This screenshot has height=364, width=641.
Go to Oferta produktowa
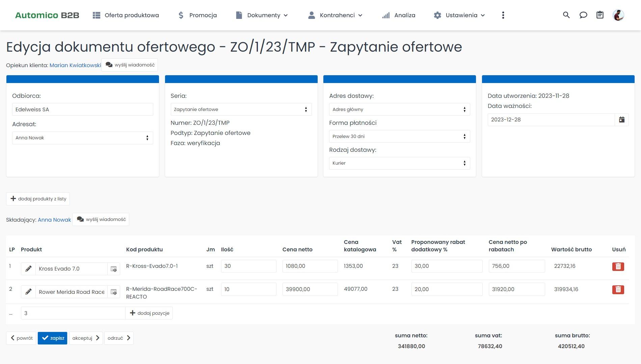pos(126,15)
